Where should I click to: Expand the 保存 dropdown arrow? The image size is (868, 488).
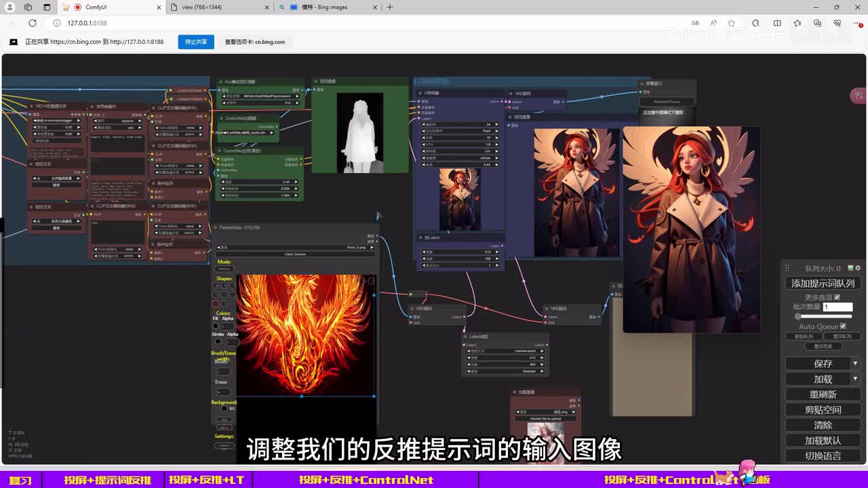pyautogui.click(x=855, y=363)
